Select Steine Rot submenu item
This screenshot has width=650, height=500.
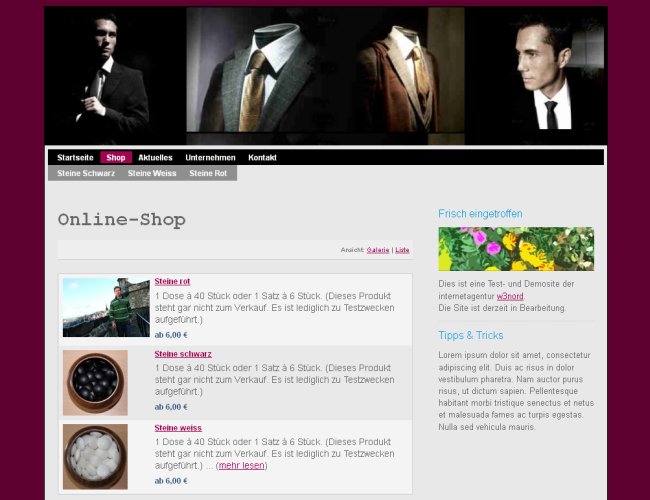208,173
